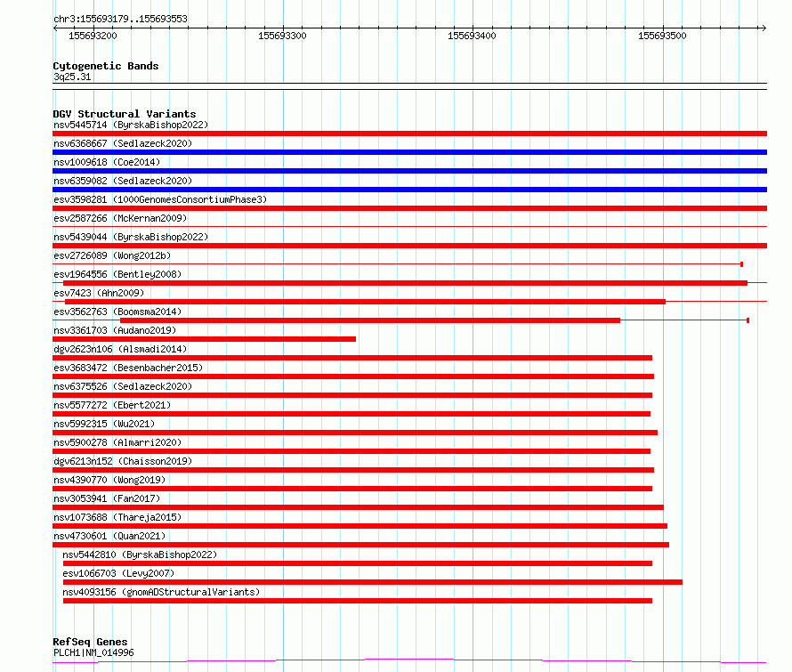Click the short nsv3361703 (Audano2019) bar
Screen dimensions: 792x672
click(204, 339)
